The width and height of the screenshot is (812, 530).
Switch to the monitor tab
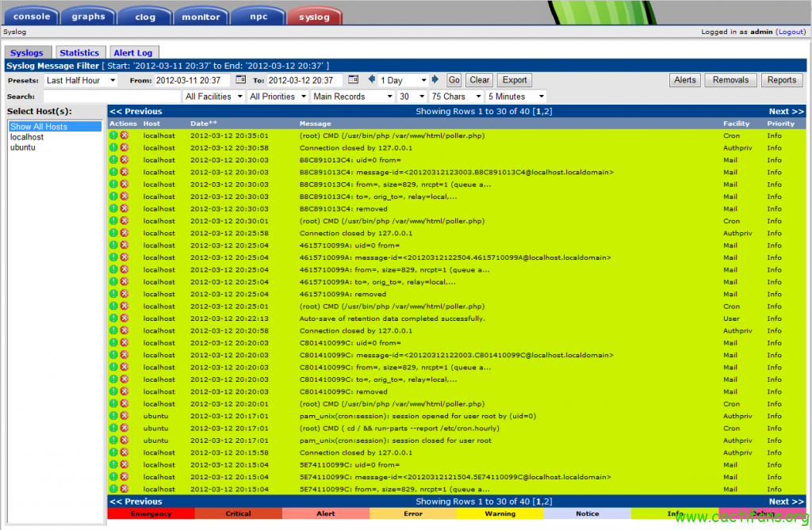pos(201,17)
